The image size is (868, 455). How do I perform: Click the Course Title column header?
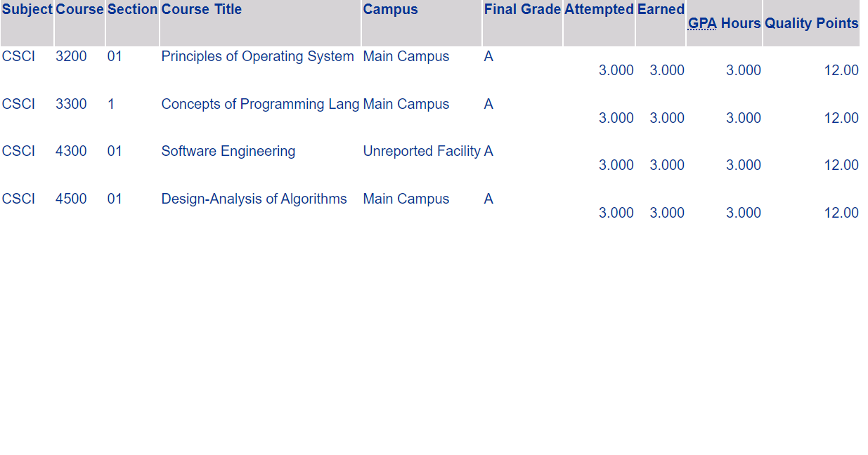[202, 10]
